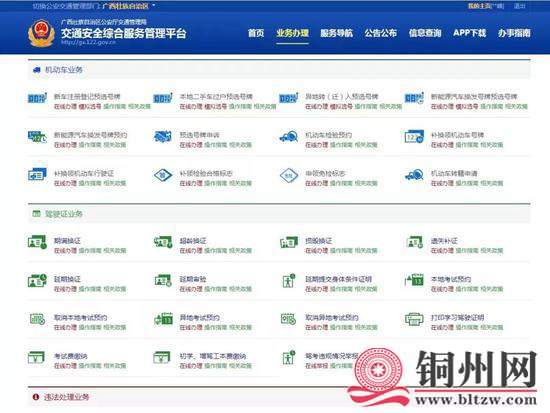Open the 预选号牌申请 car icon
The height and width of the screenshot is (413, 550).
pos(163,136)
